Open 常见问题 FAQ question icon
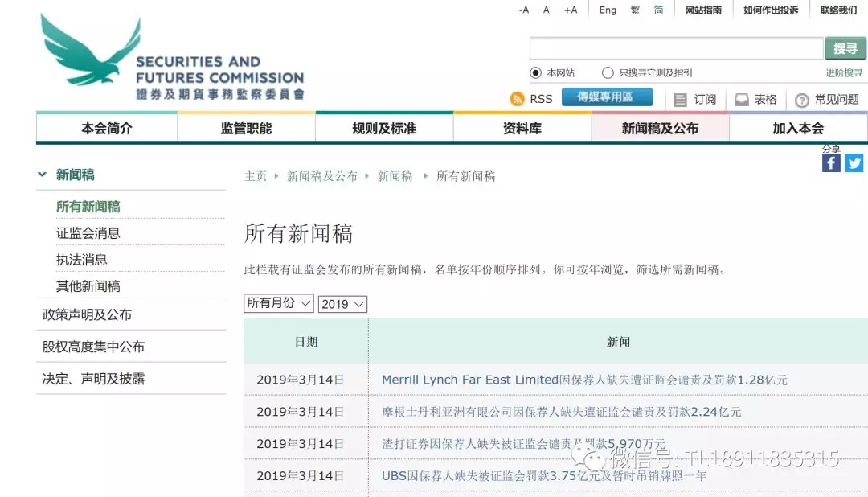The width and height of the screenshot is (868, 497). [801, 101]
